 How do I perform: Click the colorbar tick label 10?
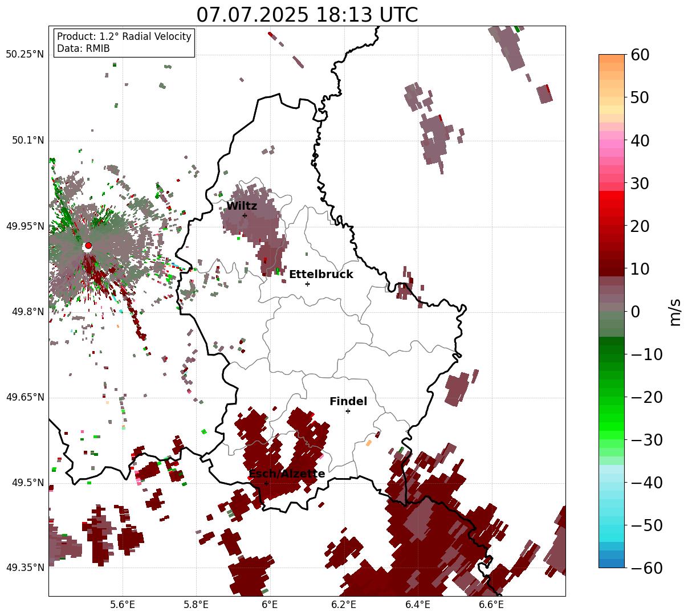tap(640, 268)
